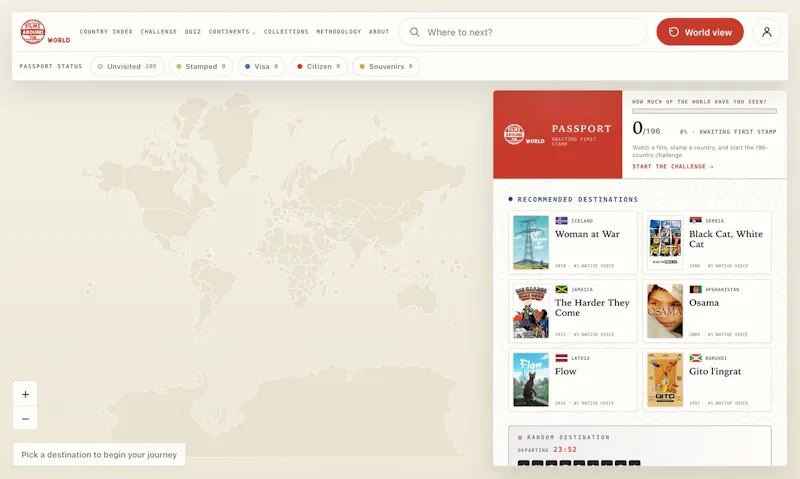Click the 0/196 country count

(646, 128)
